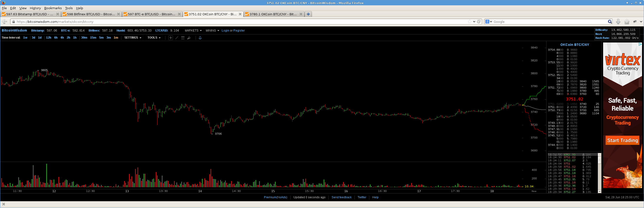Image resolution: width=644 pixels, height=208 pixels.
Task: Reload the page with refresh icon
Action: (x=479, y=22)
